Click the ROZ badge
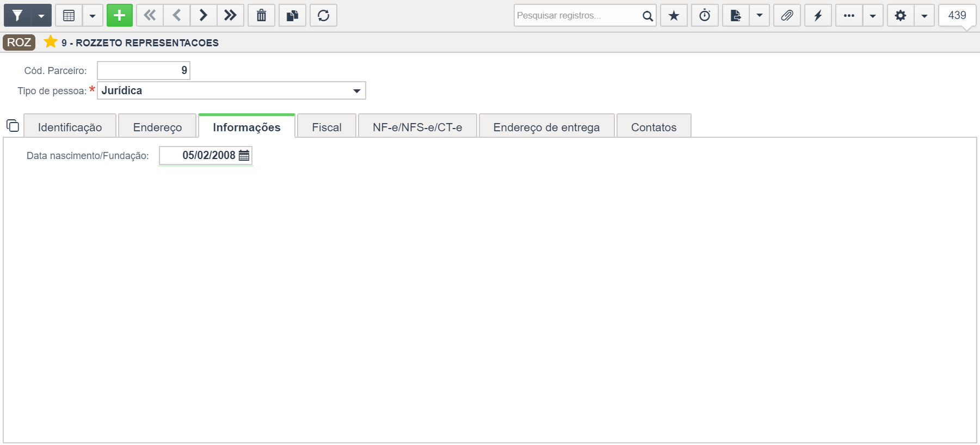The image size is (980, 445). [x=19, y=42]
